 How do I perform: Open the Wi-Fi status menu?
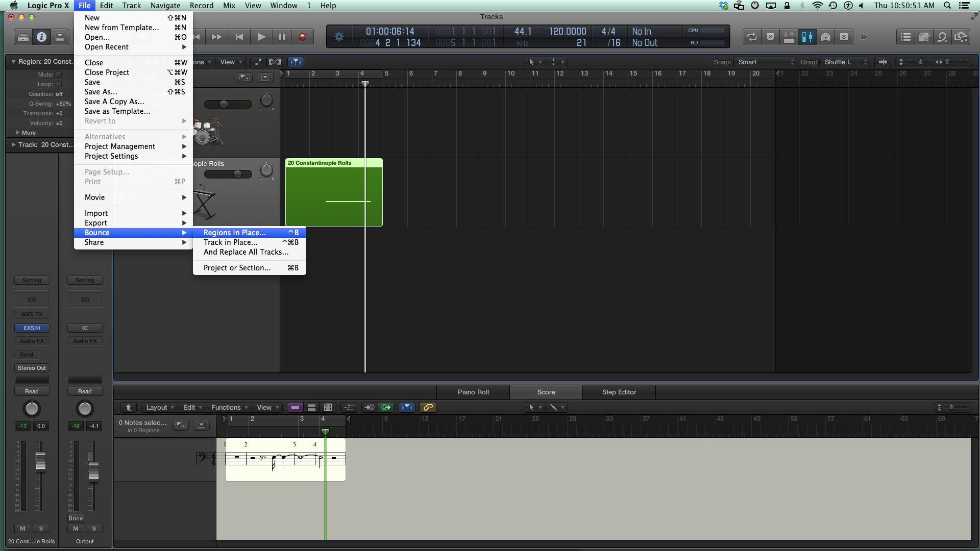tap(817, 6)
